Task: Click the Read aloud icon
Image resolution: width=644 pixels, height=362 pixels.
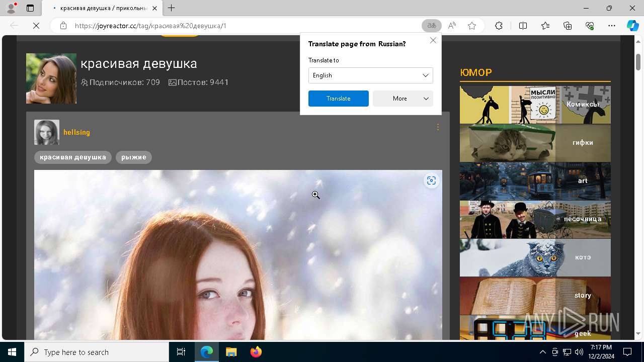Action: pos(452,26)
